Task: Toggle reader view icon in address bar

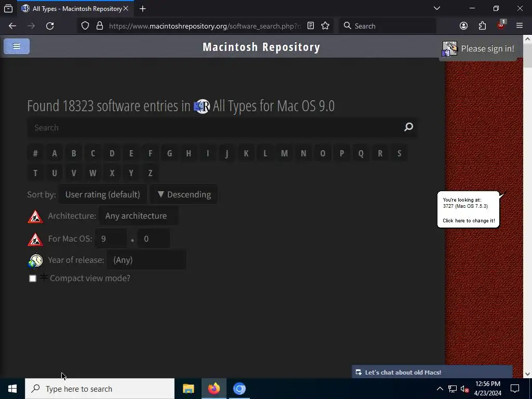Action: [x=311, y=26]
